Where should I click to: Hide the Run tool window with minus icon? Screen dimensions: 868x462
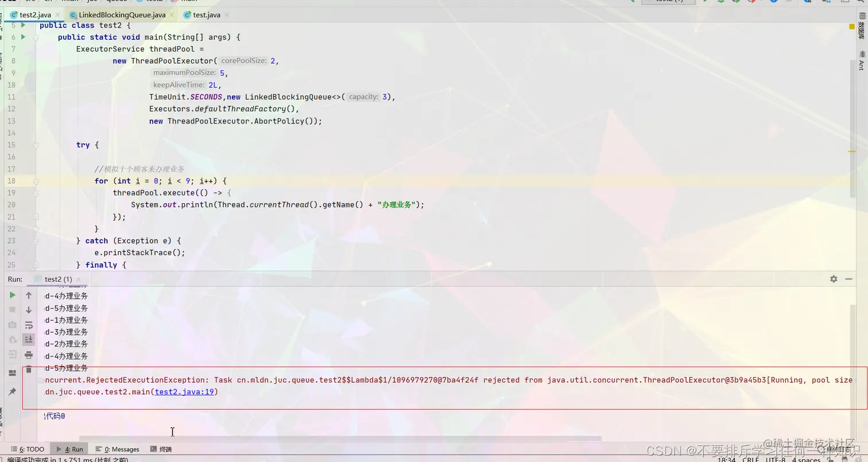click(x=848, y=279)
